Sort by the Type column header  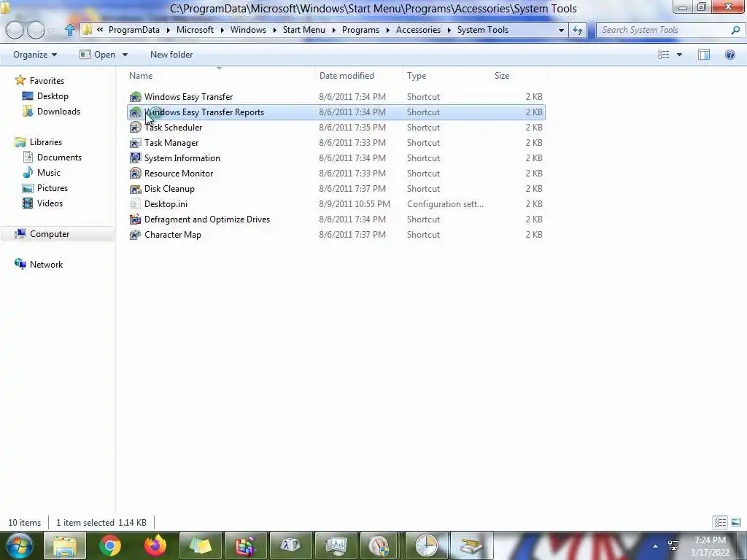pyautogui.click(x=446, y=76)
